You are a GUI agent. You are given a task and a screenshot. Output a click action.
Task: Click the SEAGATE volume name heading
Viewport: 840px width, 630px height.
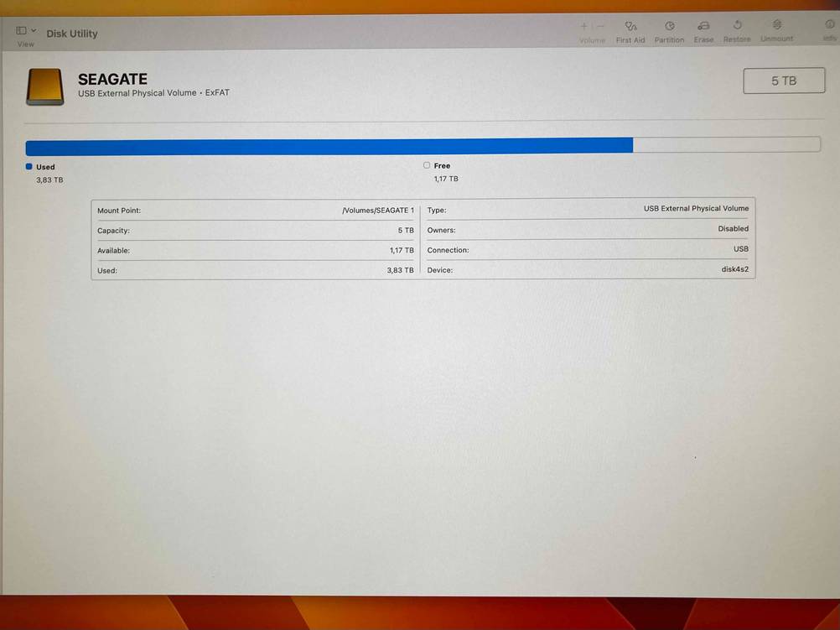pos(112,79)
